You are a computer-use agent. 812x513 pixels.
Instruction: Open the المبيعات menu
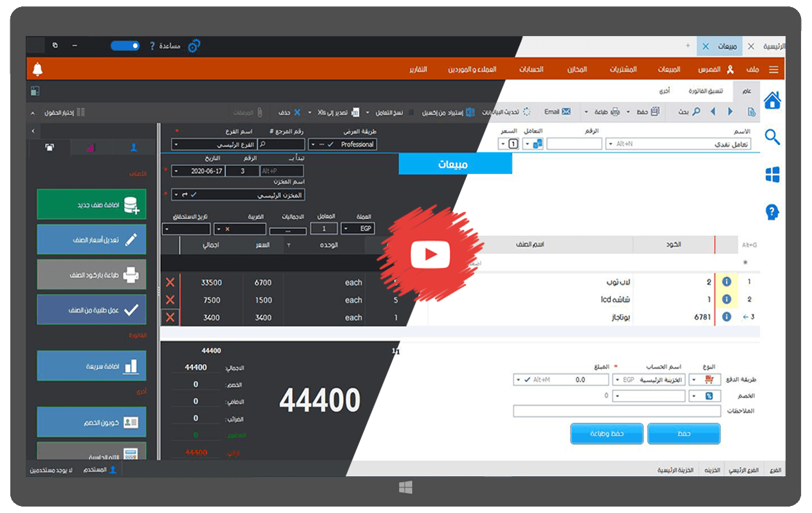669,70
